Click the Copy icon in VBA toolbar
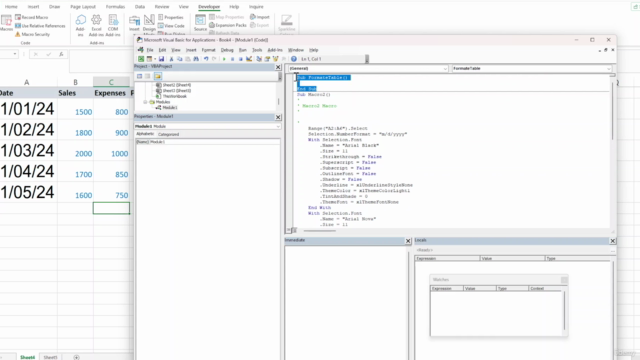Viewport: 640px width, 360px height. (179, 59)
